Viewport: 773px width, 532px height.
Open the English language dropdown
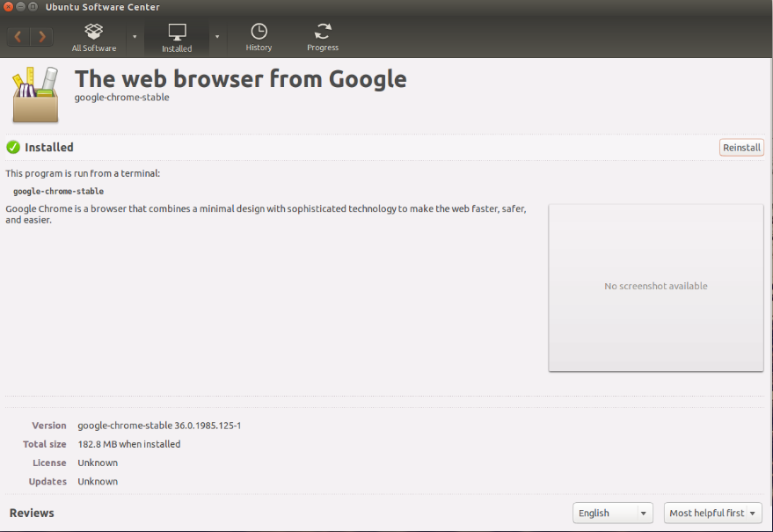[x=613, y=513]
